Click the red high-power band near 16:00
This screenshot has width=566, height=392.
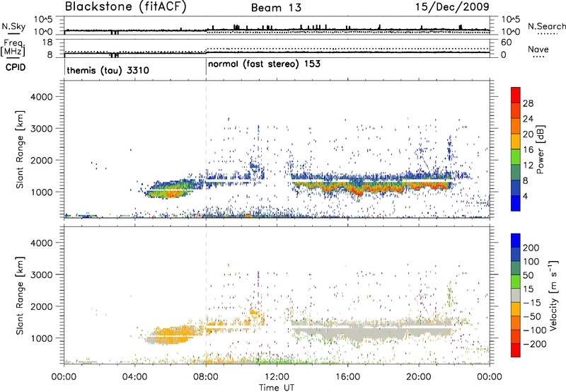372,188
